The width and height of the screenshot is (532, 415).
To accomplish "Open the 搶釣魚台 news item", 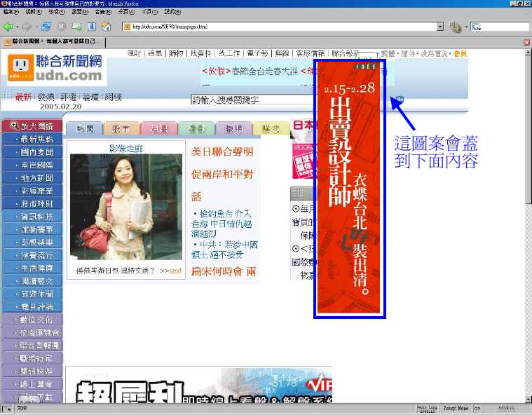I will [221, 224].
